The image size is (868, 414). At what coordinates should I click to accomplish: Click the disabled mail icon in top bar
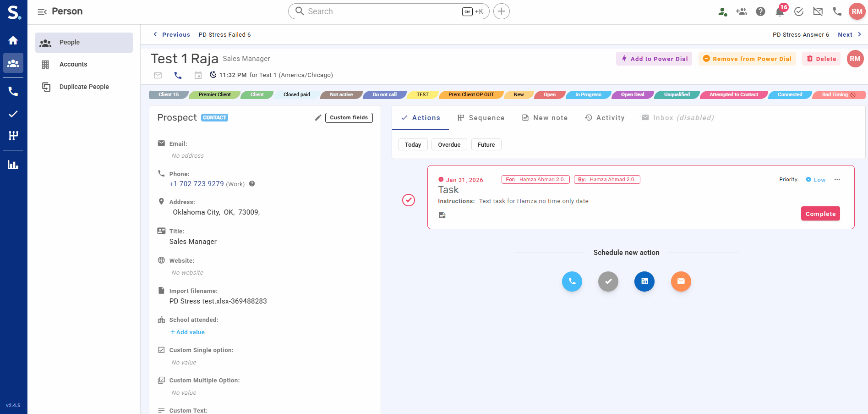pos(818,12)
